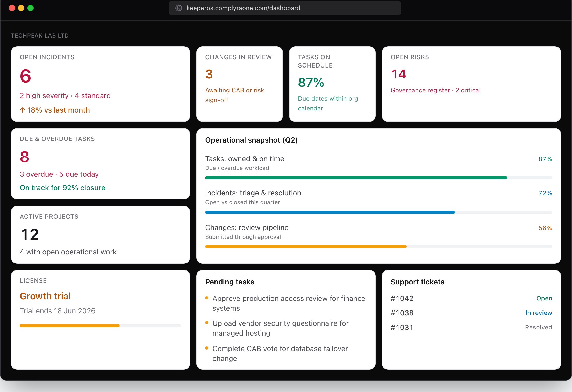The image size is (572, 392).
Task: Click 'Governance register · 2 critical' text
Action: (435, 90)
